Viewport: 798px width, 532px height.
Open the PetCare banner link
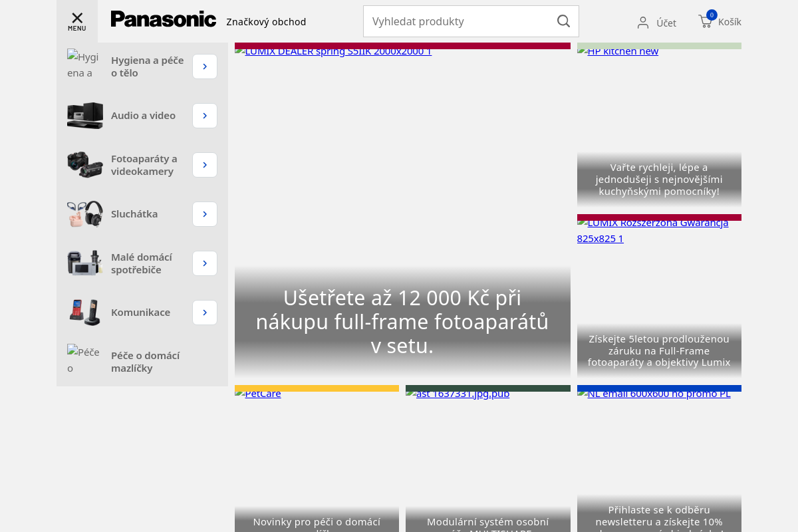tap(258, 394)
